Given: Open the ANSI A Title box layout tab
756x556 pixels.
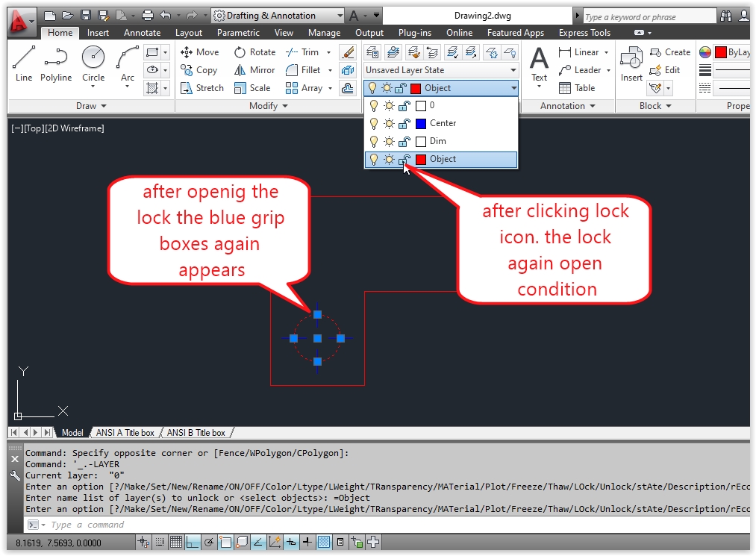Looking at the screenshot, I should (125, 432).
